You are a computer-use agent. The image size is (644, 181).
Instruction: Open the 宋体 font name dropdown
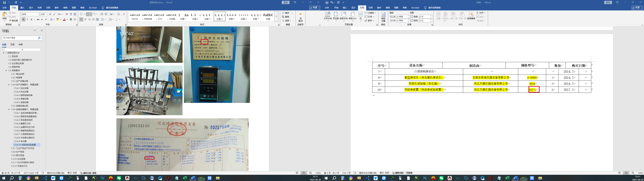click(38, 14)
